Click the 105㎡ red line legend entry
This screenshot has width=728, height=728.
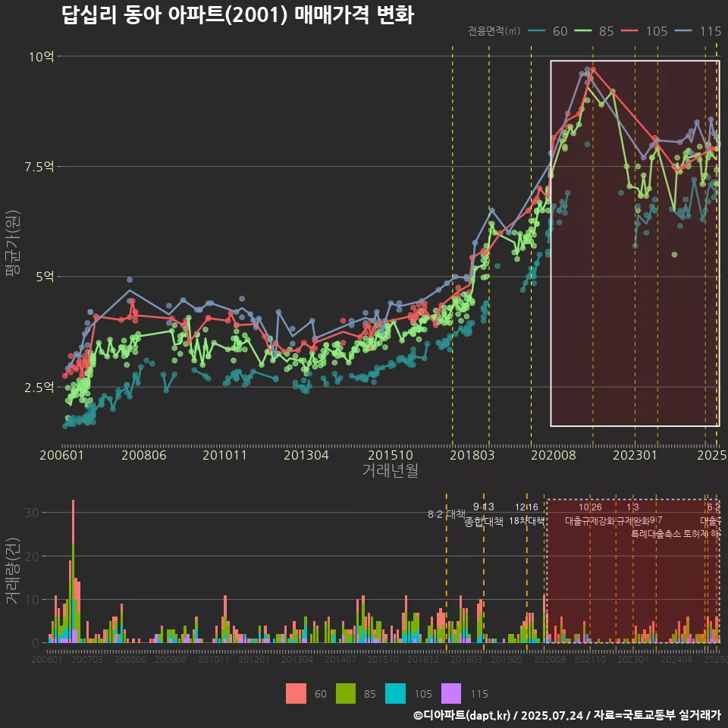[x=645, y=31]
